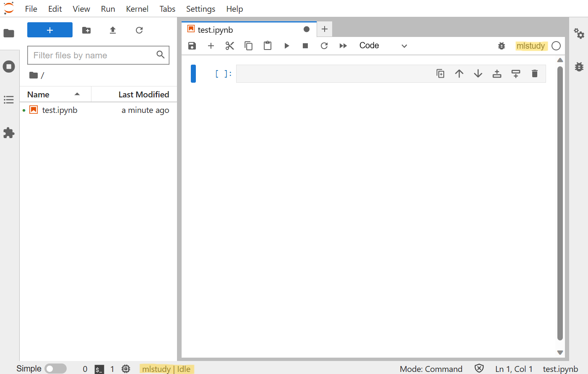The width and height of the screenshot is (588, 374).
Task: Sort files by Name column
Action: point(55,94)
